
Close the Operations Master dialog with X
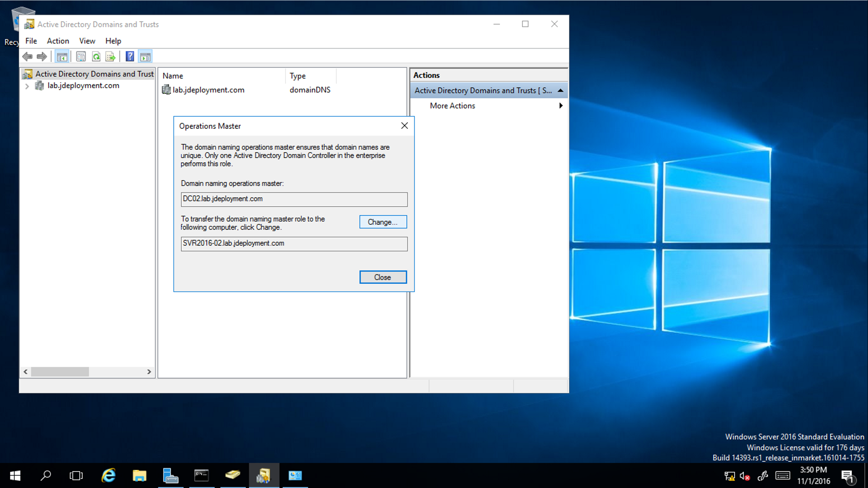click(404, 126)
